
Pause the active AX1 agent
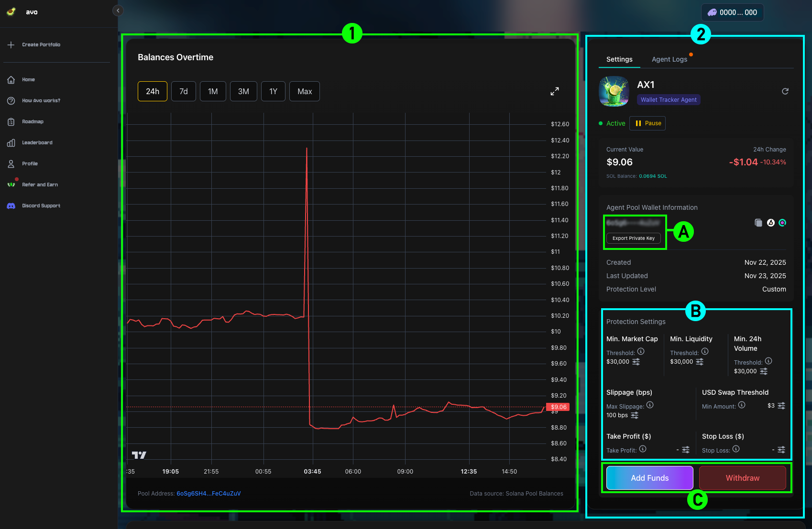pyautogui.click(x=647, y=123)
